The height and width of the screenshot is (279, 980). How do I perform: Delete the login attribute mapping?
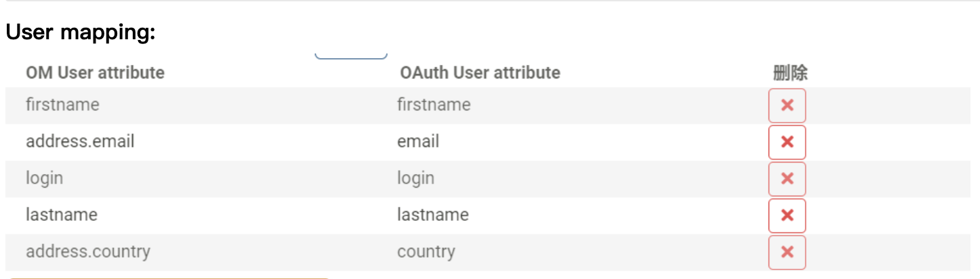[x=787, y=179]
